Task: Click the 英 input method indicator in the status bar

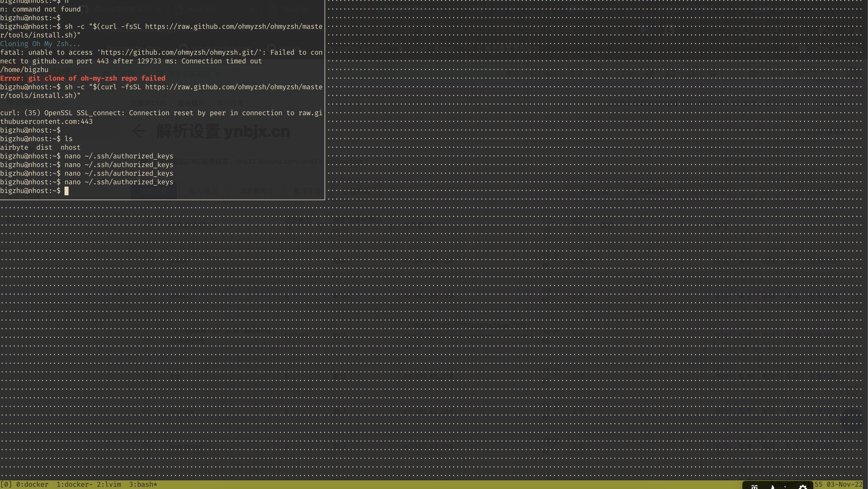Action: [x=755, y=486]
